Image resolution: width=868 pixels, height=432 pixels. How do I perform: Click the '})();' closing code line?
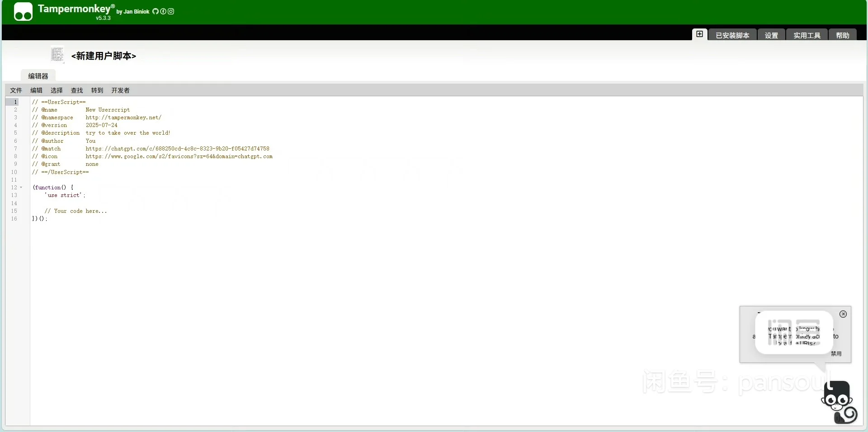pos(39,219)
